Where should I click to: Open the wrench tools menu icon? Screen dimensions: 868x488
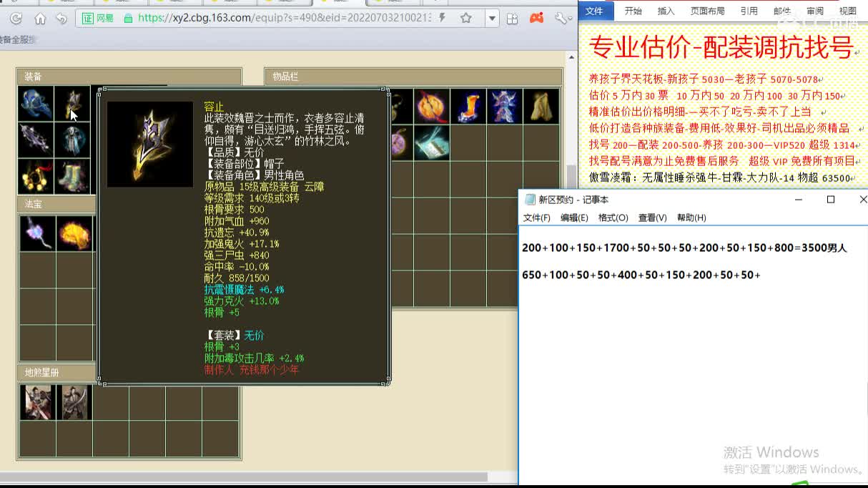pyautogui.click(x=562, y=19)
